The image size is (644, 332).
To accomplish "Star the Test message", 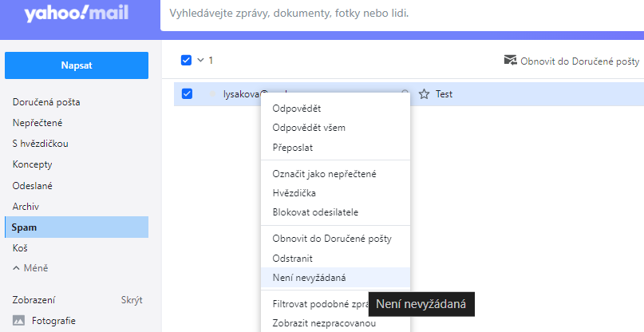I will click(x=425, y=94).
